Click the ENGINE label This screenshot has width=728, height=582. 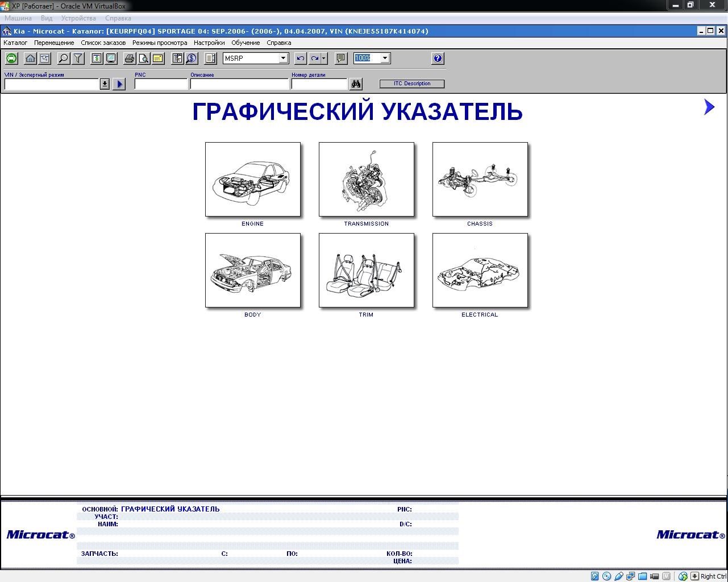pyautogui.click(x=252, y=224)
